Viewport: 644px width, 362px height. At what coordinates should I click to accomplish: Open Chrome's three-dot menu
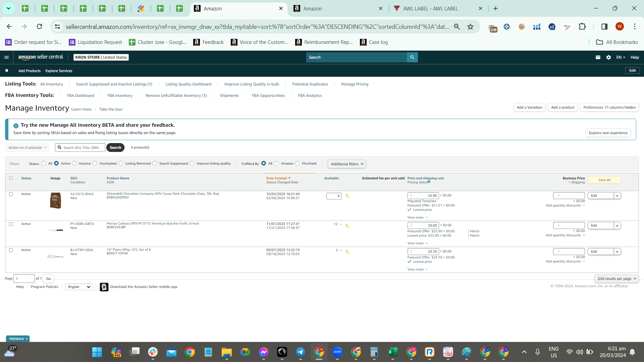pyautogui.click(x=635, y=26)
